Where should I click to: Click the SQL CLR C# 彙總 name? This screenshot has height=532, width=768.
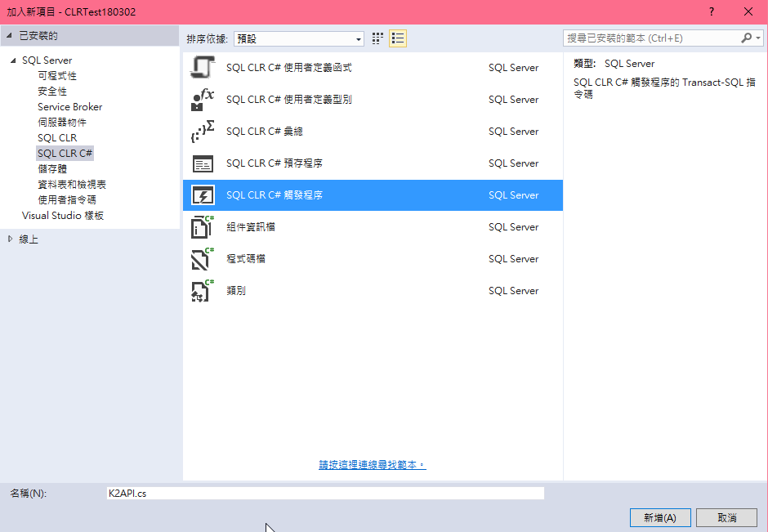point(265,132)
